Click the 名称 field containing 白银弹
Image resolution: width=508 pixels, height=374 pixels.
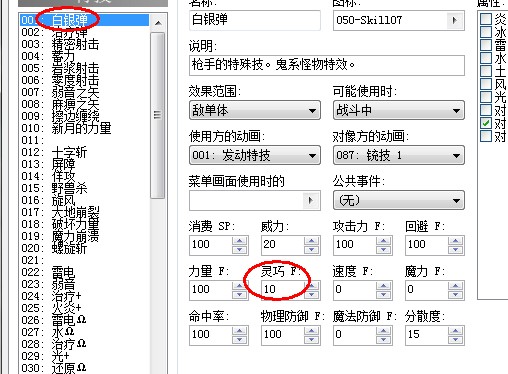click(x=255, y=20)
